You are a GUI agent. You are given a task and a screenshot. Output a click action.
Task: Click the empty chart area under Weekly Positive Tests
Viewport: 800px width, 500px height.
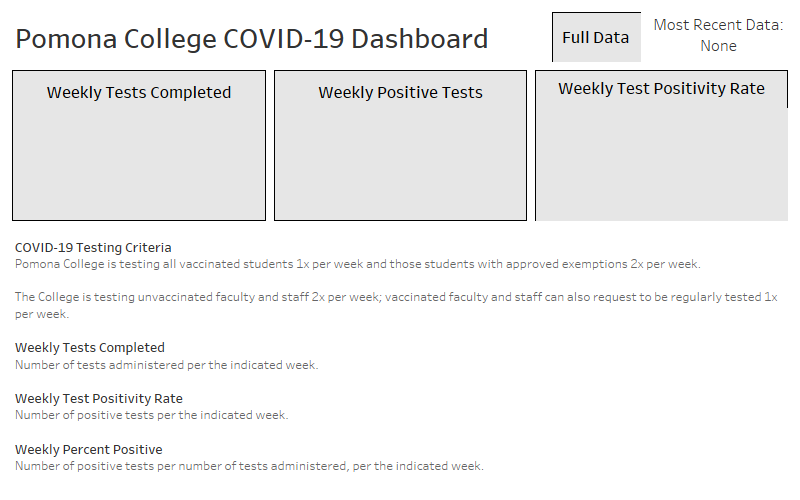point(401,161)
